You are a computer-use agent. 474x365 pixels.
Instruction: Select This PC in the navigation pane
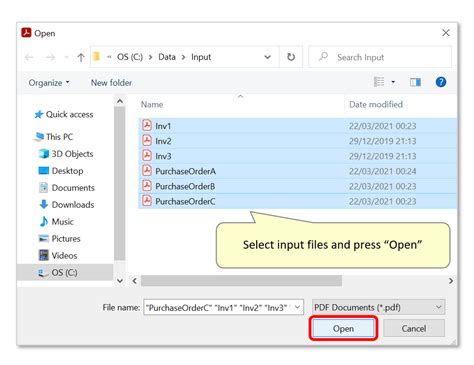[54, 137]
